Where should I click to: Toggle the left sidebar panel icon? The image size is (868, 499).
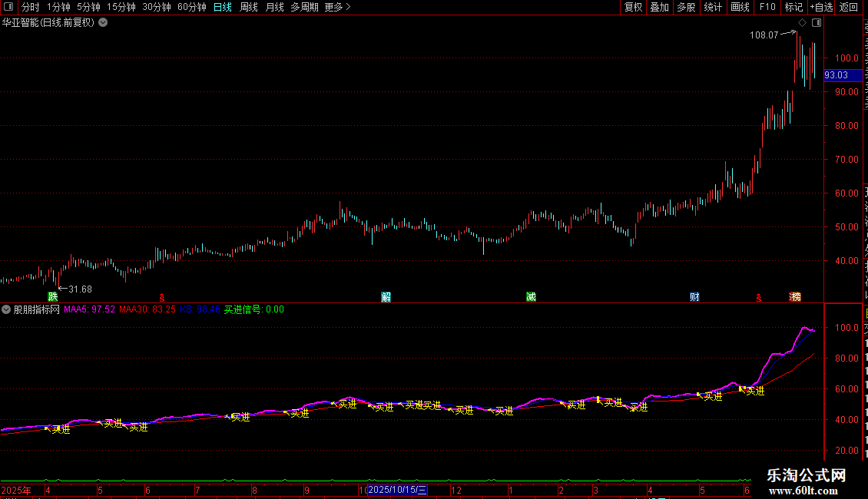tap(8, 7)
